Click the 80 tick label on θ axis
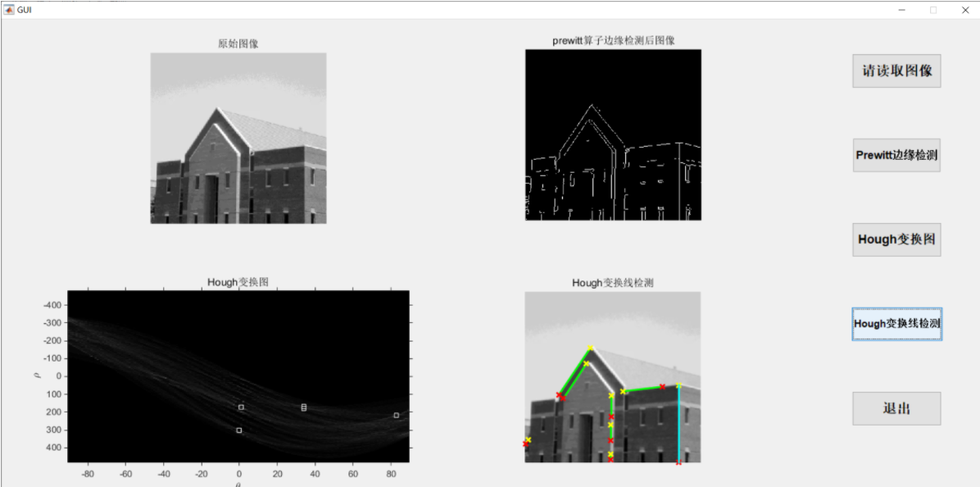 (x=391, y=473)
